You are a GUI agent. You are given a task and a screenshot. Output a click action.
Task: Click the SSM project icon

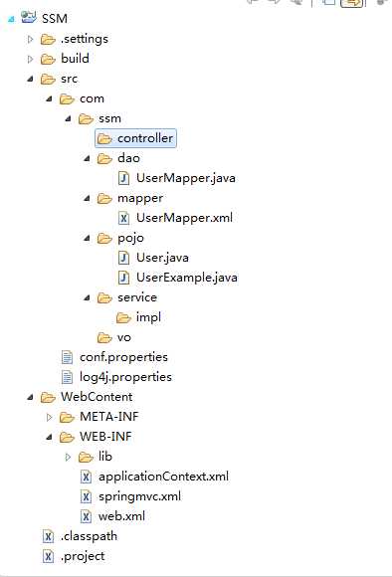click(29, 18)
